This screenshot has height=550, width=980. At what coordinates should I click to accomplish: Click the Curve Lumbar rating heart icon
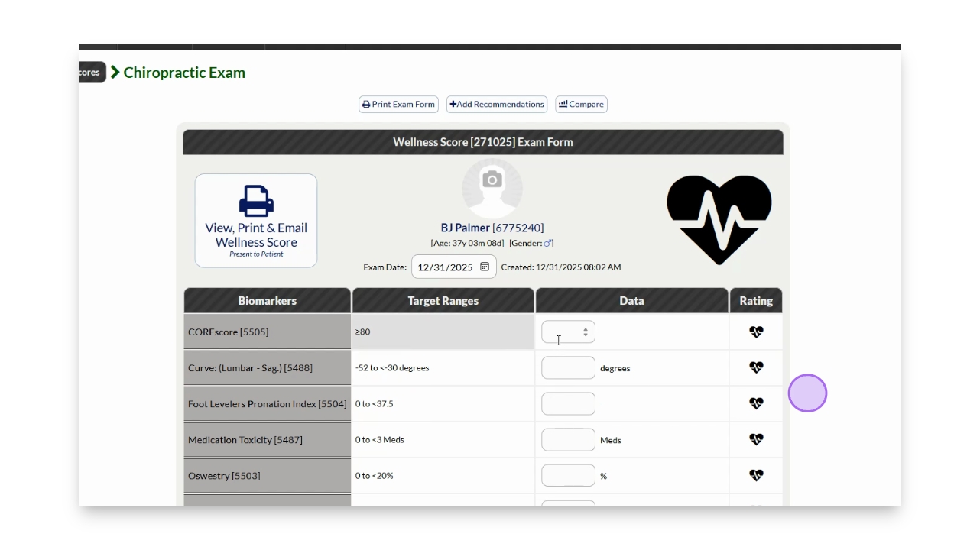pos(756,367)
